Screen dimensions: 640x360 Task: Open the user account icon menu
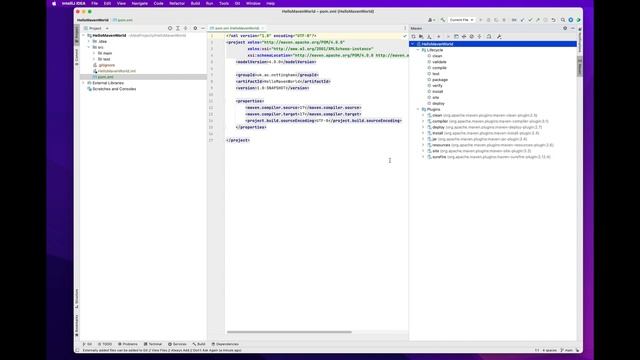431,20
